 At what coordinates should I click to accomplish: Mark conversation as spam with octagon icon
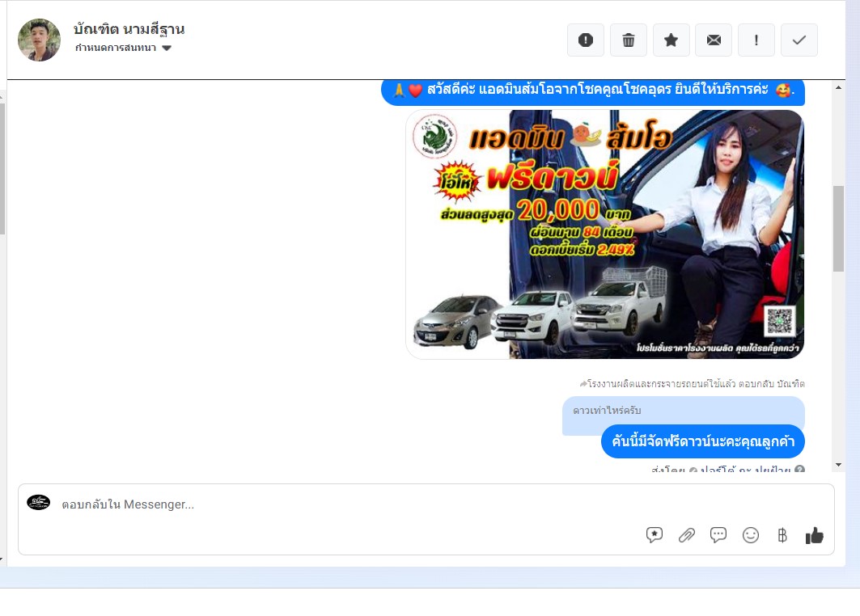586,40
